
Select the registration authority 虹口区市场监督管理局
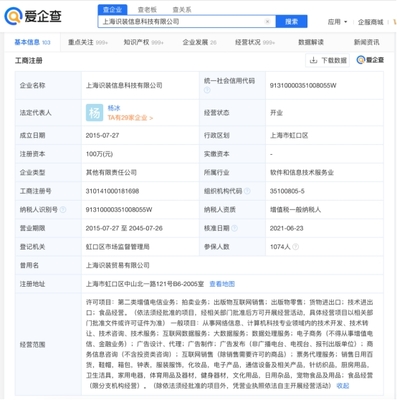tap(118, 247)
